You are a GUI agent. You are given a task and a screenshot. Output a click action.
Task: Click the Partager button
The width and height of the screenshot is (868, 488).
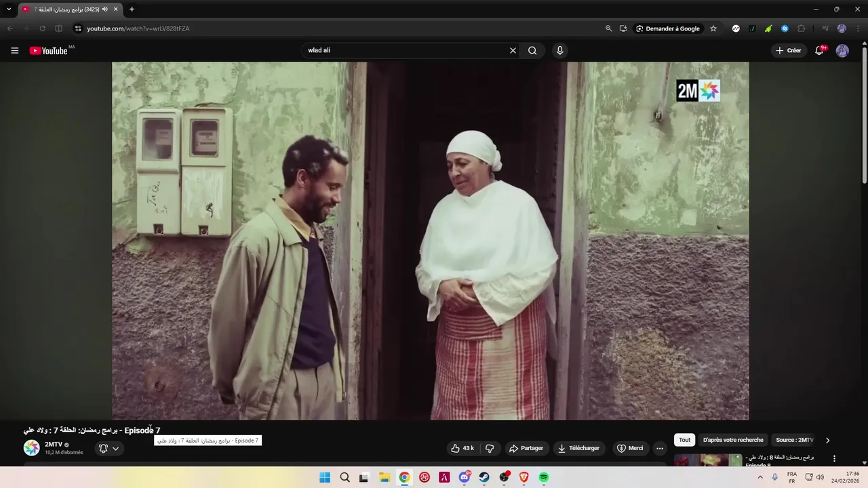pyautogui.click(x=526, y=448)
